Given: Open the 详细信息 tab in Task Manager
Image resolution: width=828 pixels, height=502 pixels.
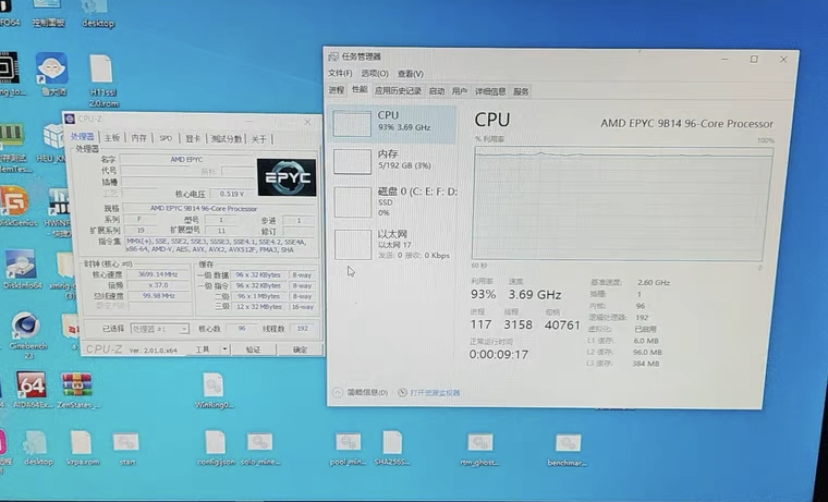Looking at the screenshot, I should (491, 91).
